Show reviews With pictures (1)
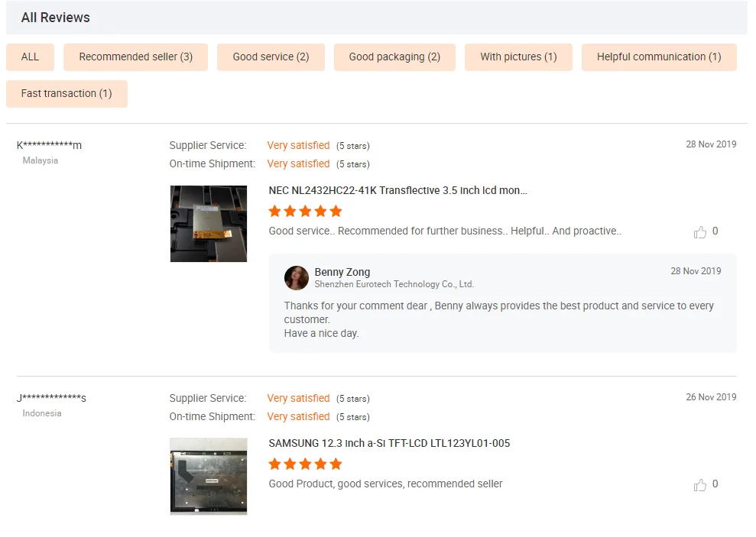Viewport: 756px width, 537px height. (x=518, y=57)
